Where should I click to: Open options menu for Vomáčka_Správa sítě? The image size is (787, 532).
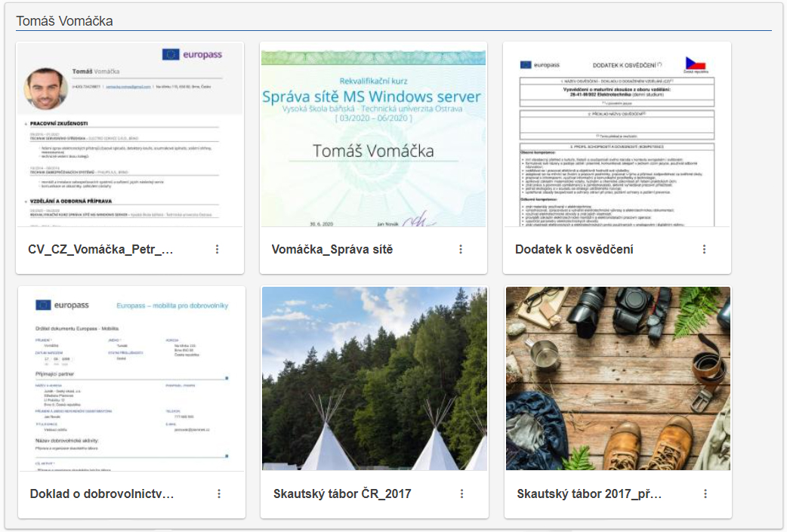(x=461, y=249)
